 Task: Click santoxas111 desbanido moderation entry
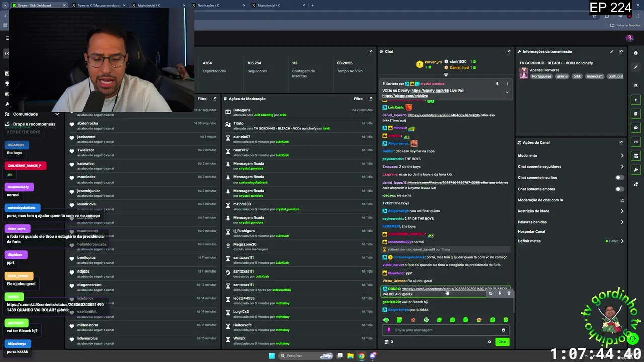[299, 274]
